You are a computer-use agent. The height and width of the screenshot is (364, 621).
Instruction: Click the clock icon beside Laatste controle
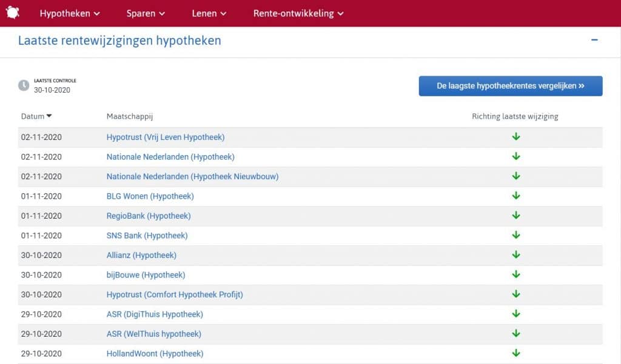[24, 85]
